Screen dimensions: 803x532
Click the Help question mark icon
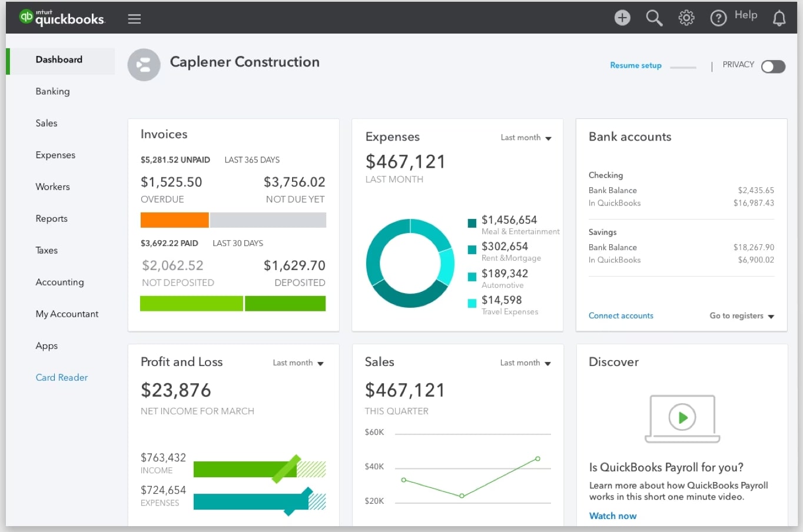[x=718, y=18]
